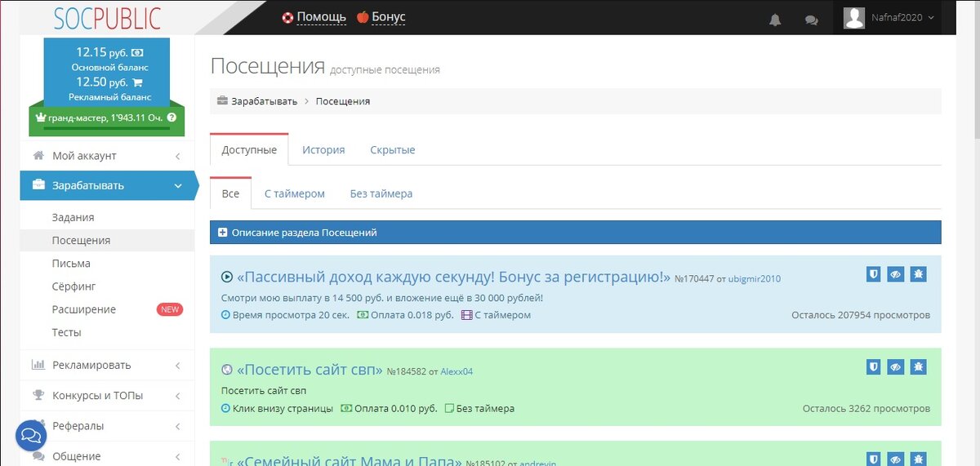Expand the Мой аккаунт menu chevron

(178, 156)
